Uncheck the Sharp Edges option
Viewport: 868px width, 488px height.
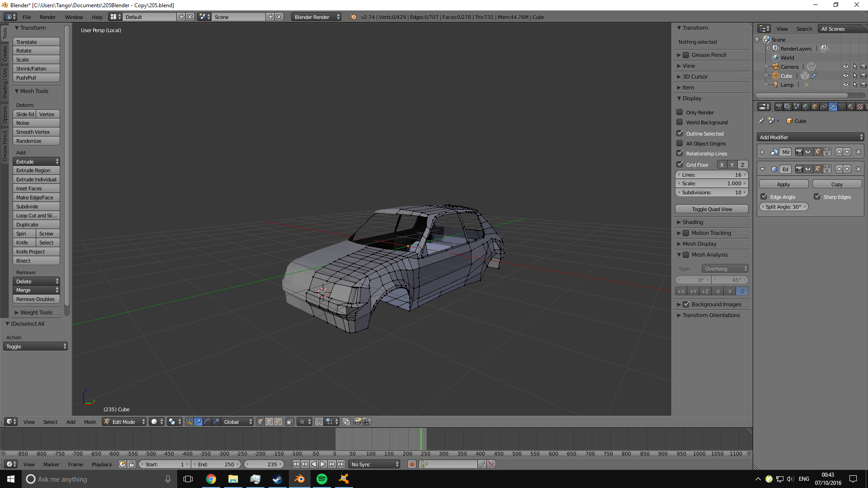817,197
